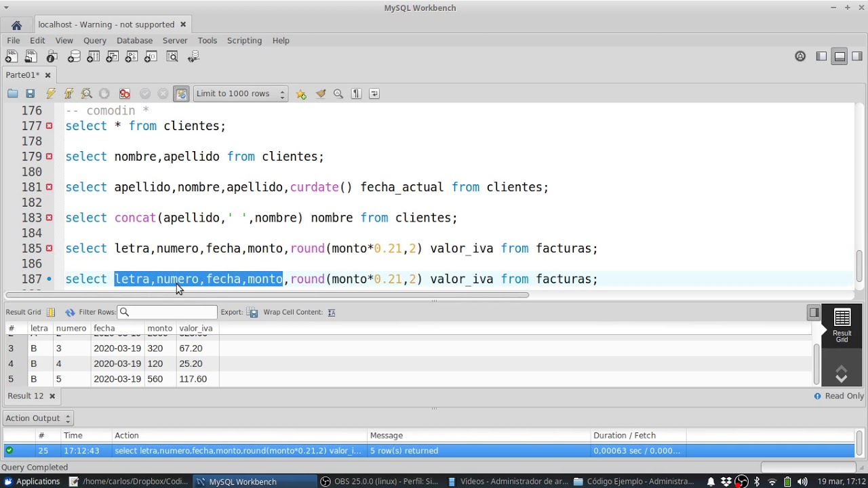Toggle autocommit mode button
This screenshot has height=488, width=868.
(x=181, y=94)
